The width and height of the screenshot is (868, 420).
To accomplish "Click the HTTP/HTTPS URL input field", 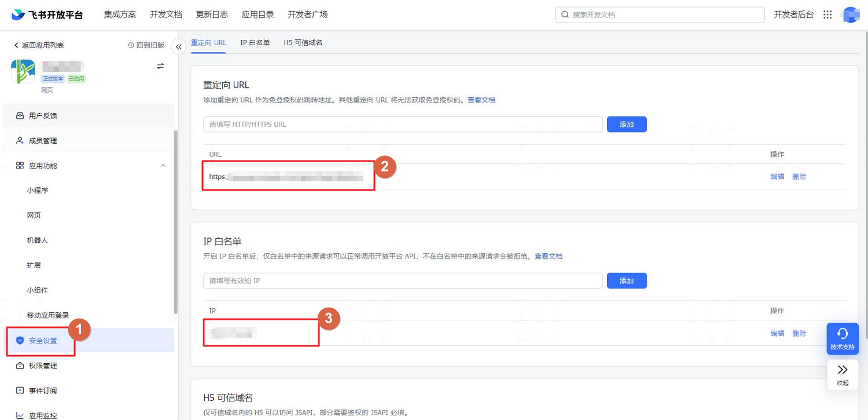I will click(x=403, y=125).
